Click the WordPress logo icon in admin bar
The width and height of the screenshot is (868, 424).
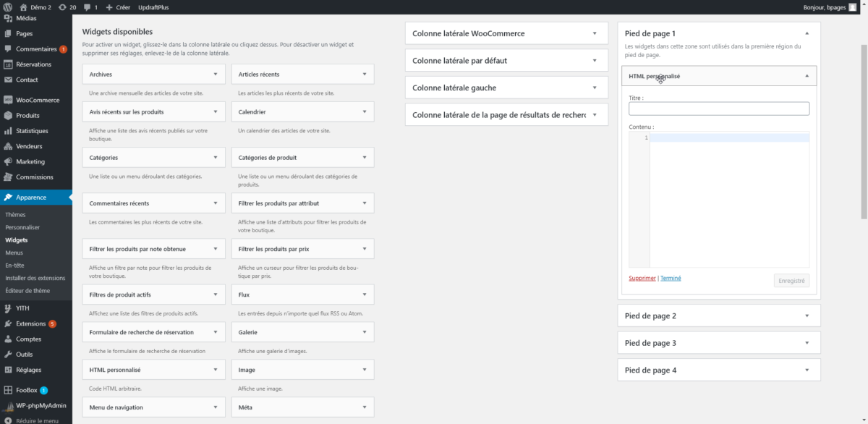[8, 7]
